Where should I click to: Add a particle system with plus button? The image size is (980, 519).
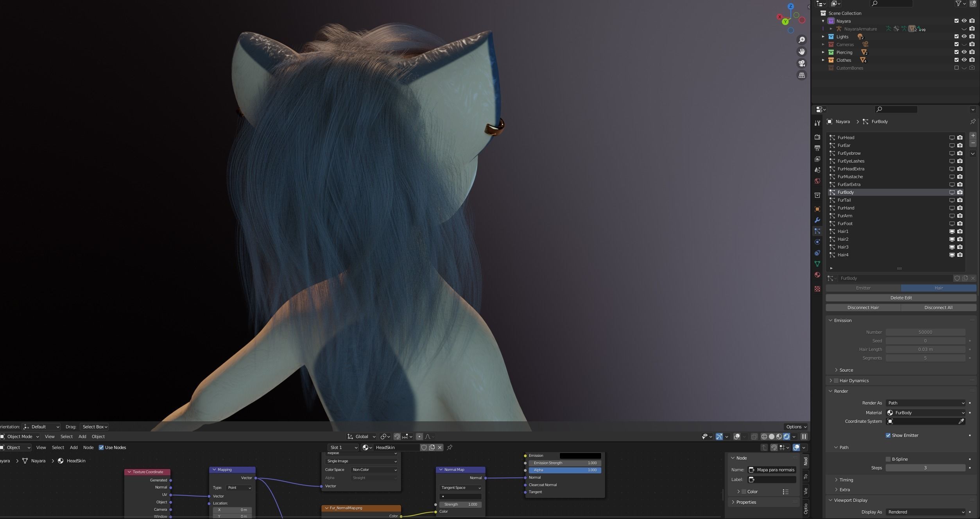tap(973, 136)
